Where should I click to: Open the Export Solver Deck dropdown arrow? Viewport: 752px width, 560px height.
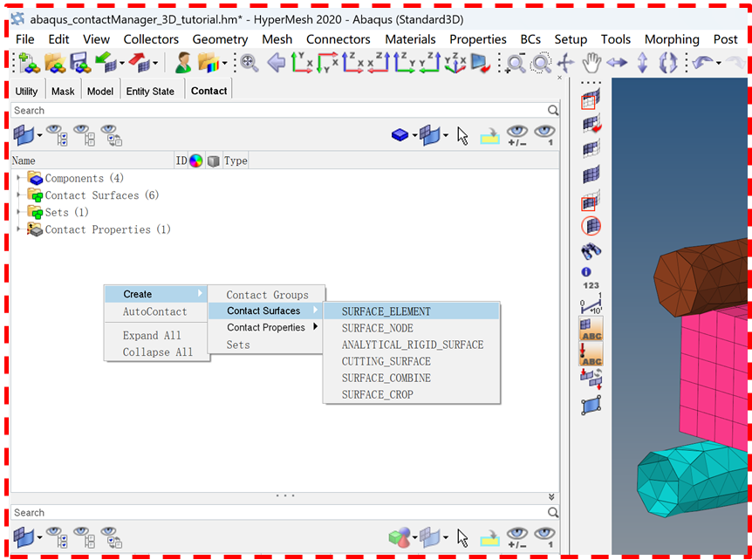[156, 64]
